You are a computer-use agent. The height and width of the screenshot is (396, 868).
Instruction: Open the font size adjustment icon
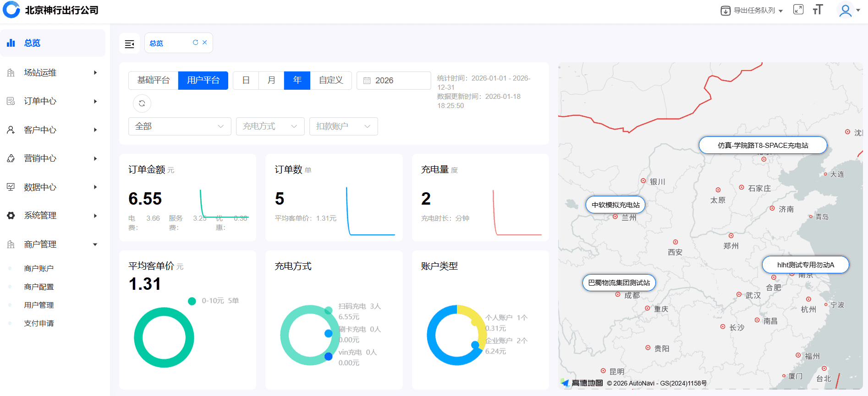click(818, 10)
